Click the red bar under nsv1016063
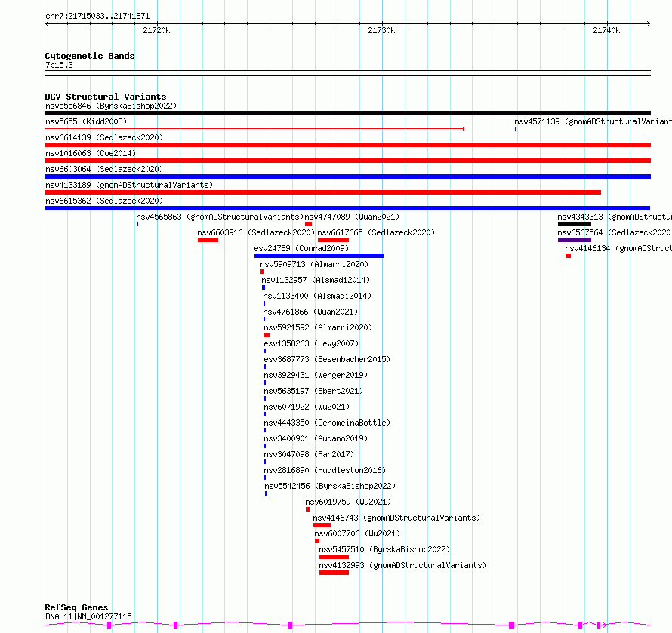Screen dimensions: 672x633 point(347,161)
